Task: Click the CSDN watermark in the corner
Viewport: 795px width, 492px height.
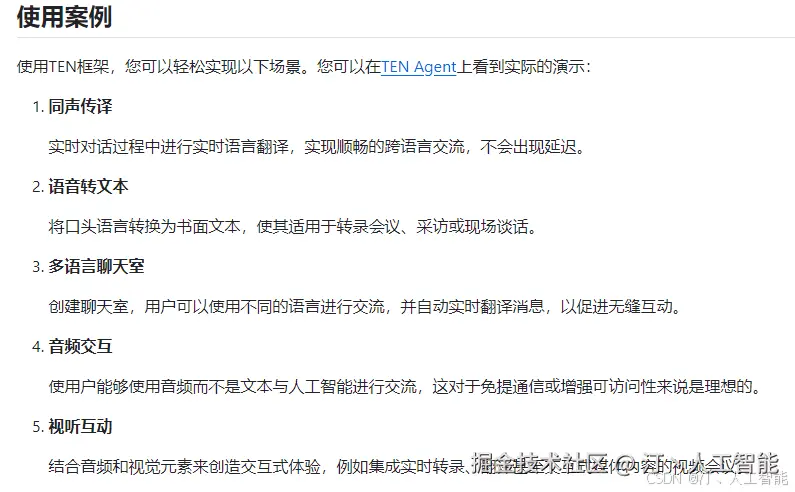Action: (717, 478)
